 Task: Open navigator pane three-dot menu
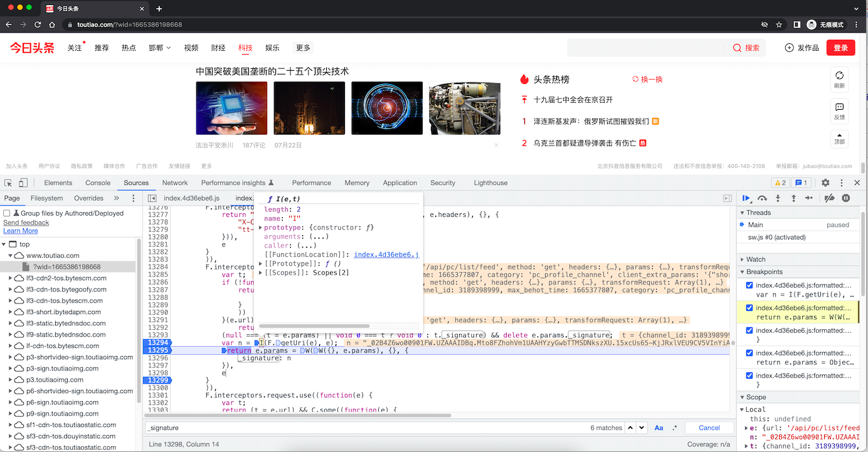(x=133, y=198)
